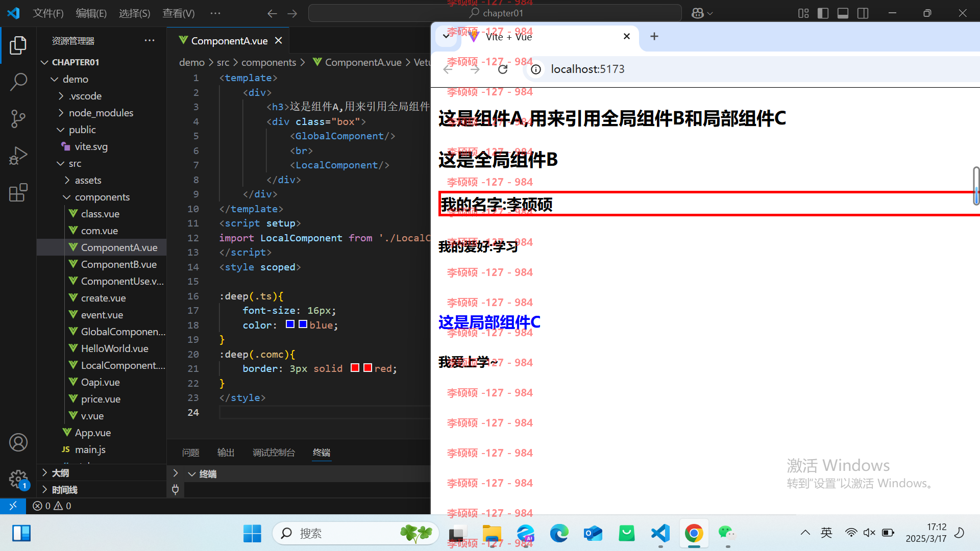Image resolution: width=980 pixels, height=551 pixels.
Task: Collapse the public folder
Action: [x=61, y=130]
